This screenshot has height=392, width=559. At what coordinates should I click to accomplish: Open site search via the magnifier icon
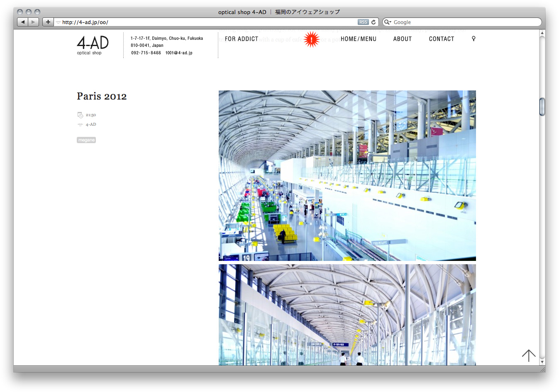coord(474,39)
